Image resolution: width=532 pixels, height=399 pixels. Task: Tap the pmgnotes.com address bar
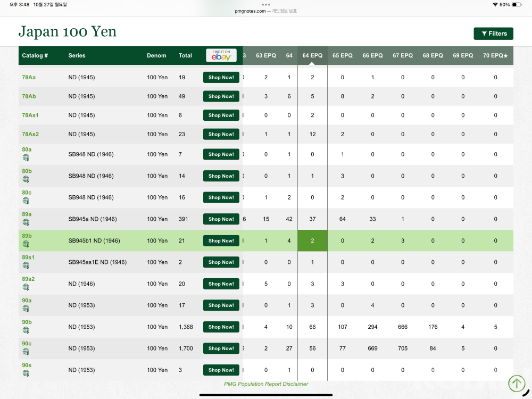coord(266,11)
